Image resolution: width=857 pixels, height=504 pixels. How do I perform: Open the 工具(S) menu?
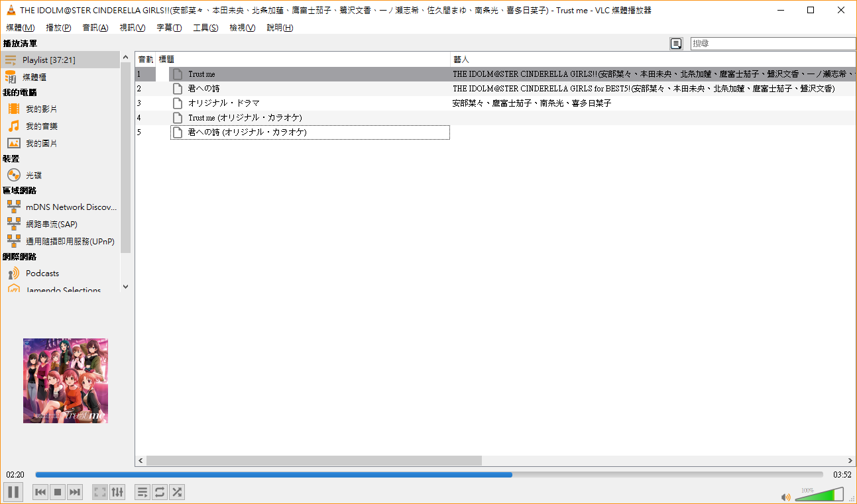coord(205,28)
